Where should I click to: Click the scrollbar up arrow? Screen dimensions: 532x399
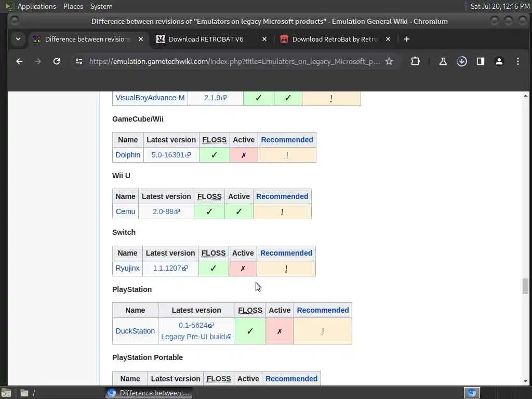click(525, 96)
